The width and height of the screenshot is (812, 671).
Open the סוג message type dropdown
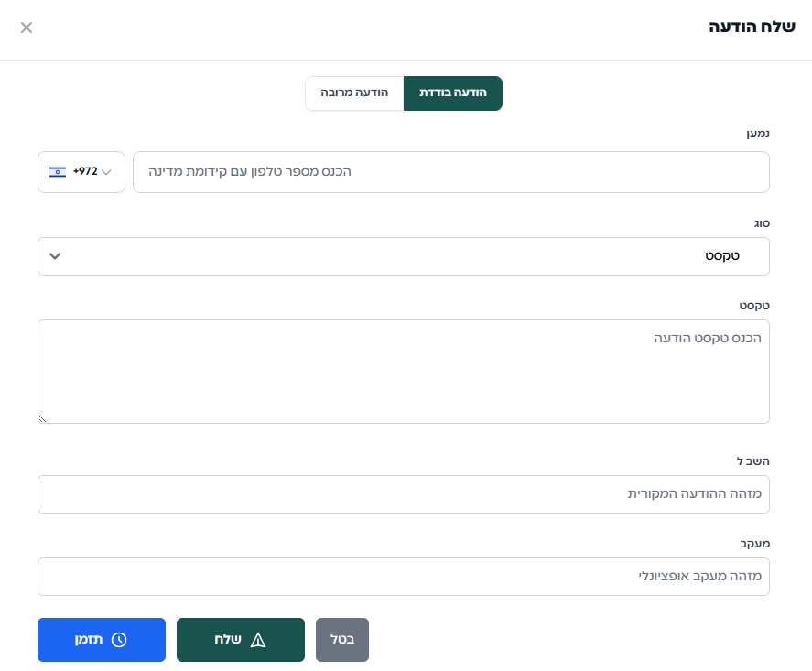tap(403, 256)
